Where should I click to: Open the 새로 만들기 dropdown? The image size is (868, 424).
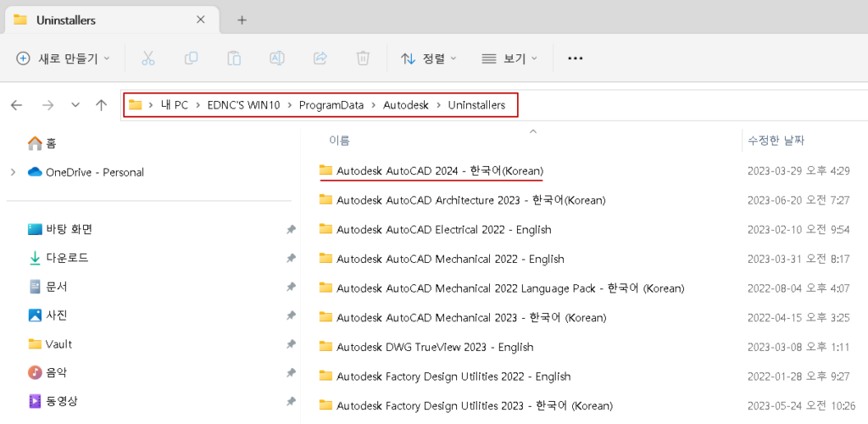(x=63, y=59)
